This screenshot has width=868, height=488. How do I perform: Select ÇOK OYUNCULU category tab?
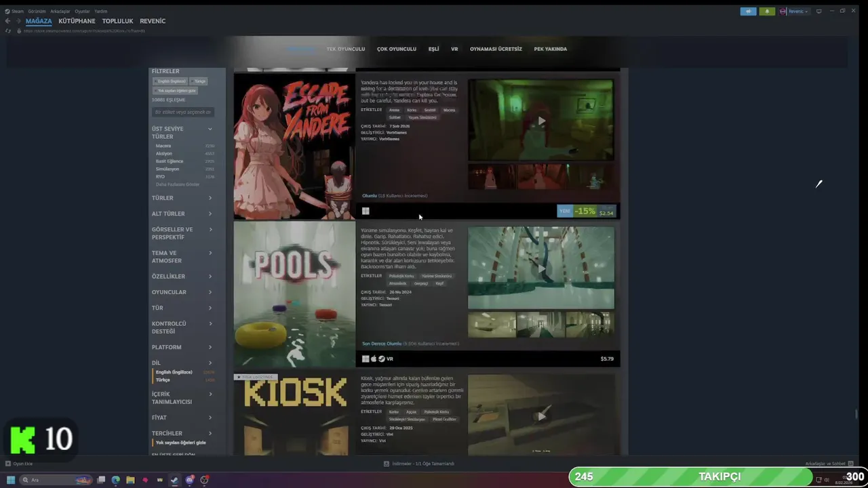click(397, 49)
